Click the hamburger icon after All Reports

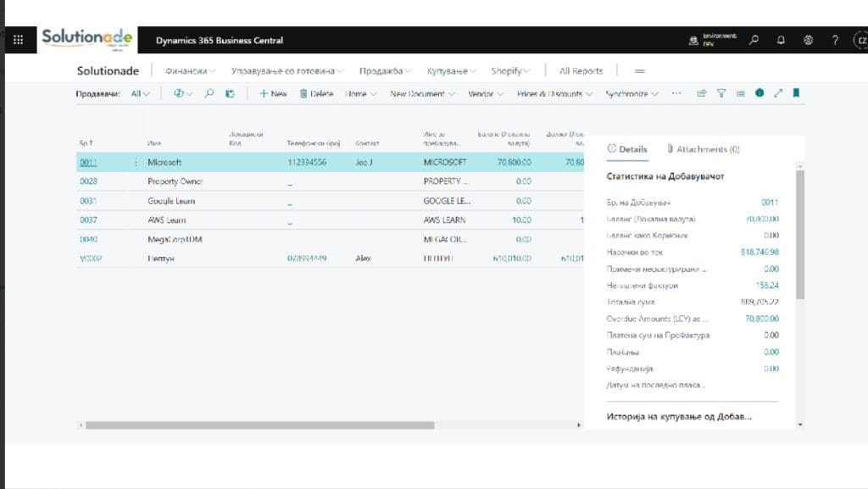pyautogui.click(x=639, y=71)
